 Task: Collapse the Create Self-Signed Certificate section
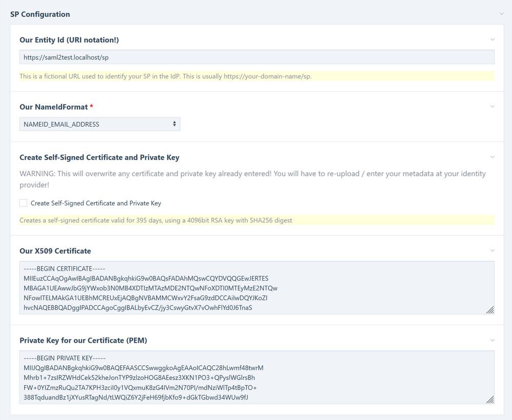[493, 157]
